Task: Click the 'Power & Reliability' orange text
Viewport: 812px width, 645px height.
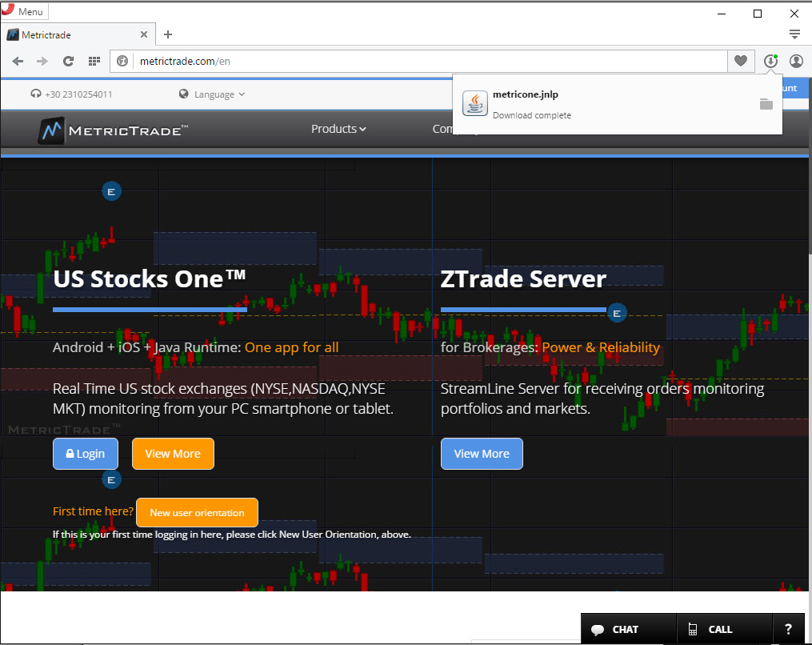Action: coord(601,347)
